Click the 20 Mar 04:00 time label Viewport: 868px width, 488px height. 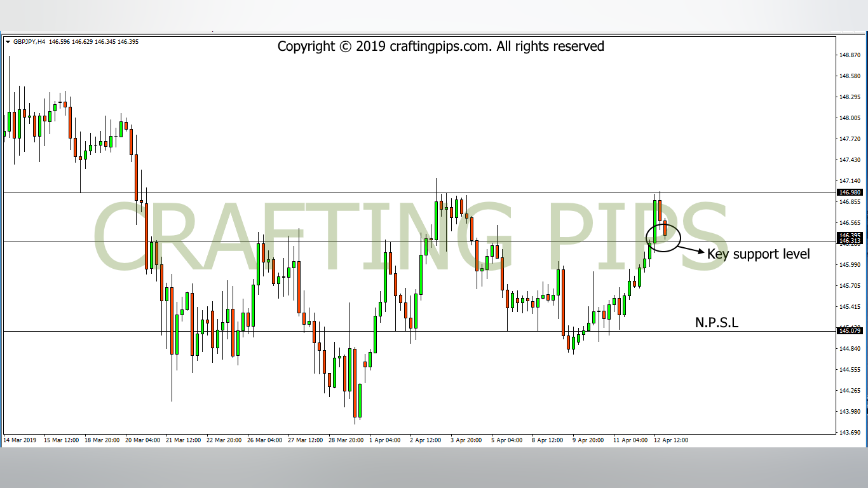click(142, 440)
